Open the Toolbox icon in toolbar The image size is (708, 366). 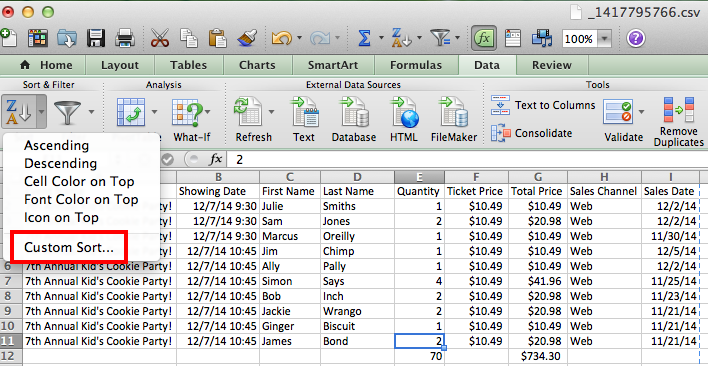[513, 38]
